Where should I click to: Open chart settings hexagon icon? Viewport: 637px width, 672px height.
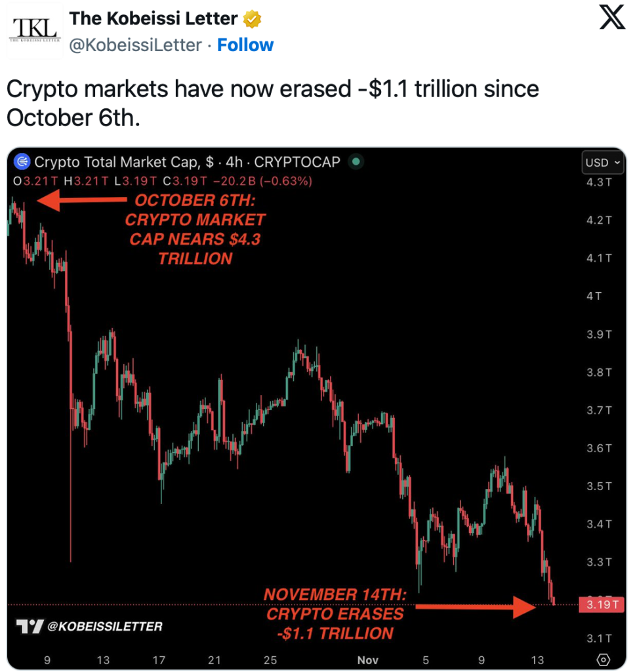coord(604,659)
